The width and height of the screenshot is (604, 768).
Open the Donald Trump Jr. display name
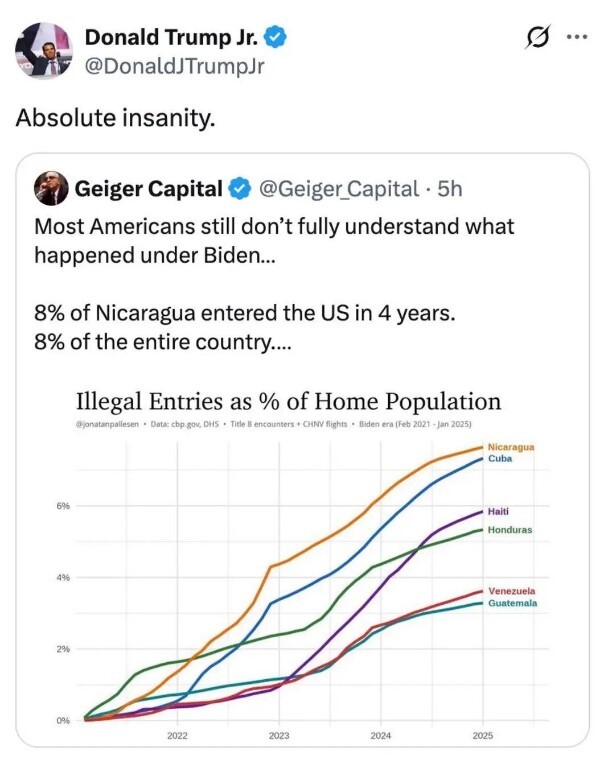(x=172, y=38)
